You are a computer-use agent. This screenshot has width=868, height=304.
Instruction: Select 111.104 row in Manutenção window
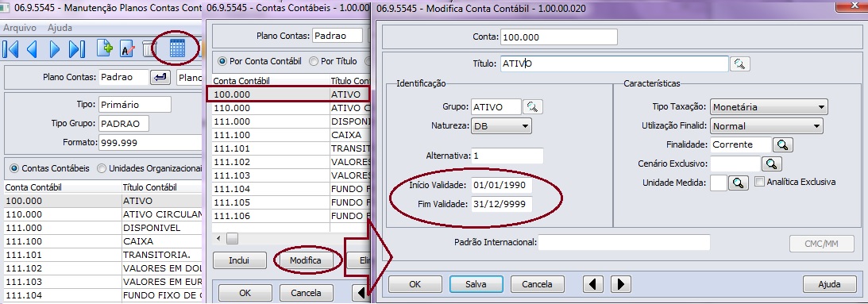click(102, 295)
